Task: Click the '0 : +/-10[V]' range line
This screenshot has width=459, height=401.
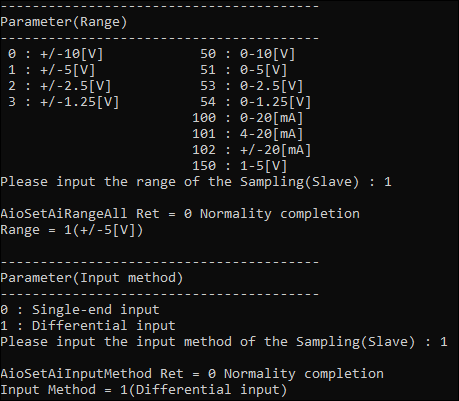Action: click(56, 54)
